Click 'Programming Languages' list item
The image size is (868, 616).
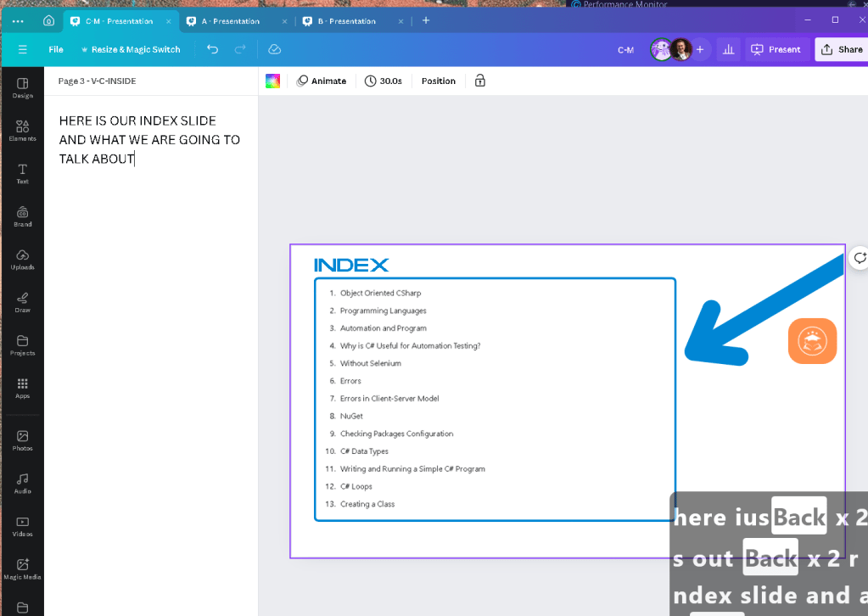tap(383, 311)
